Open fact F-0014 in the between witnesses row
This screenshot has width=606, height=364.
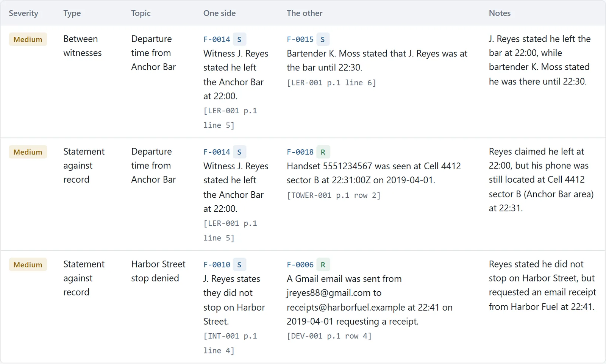(x=217, y=39)
